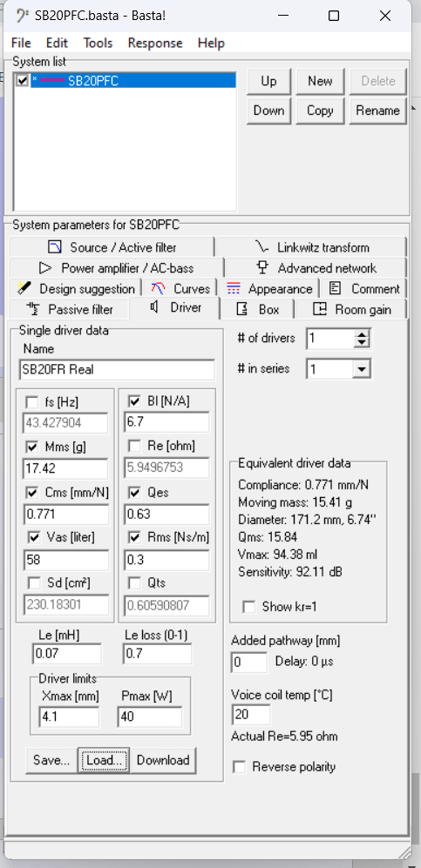The image size is (421, 868).
Task: Enable the Reverse polarity checkbox
Action: [240, 767]
